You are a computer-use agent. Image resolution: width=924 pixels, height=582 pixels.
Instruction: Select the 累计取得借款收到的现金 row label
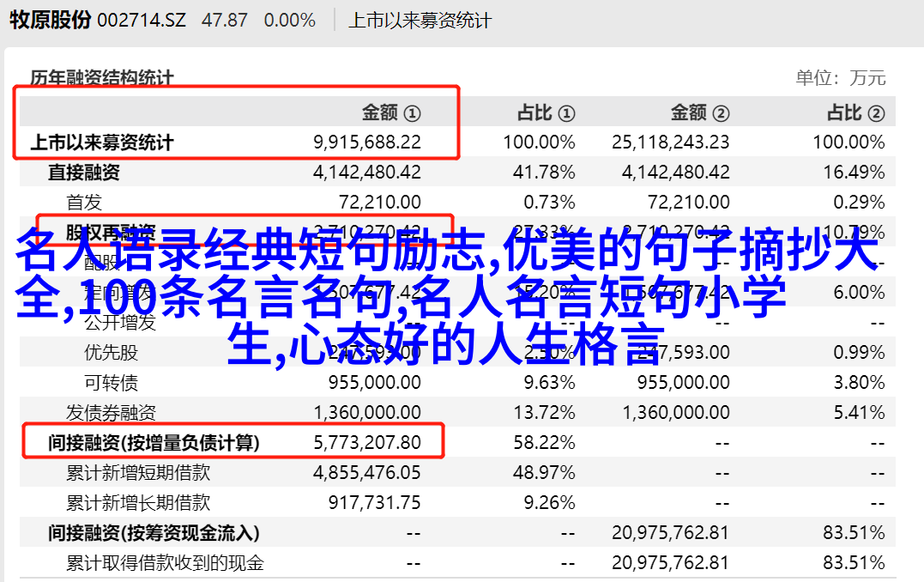[165, 563]
